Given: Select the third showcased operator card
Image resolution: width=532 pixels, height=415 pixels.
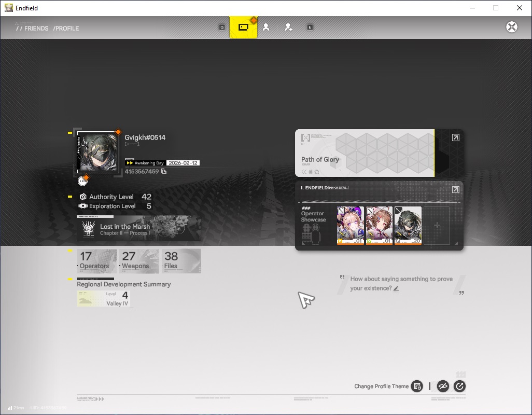Looking at the screenshot, I should click(x=408, y=225).
